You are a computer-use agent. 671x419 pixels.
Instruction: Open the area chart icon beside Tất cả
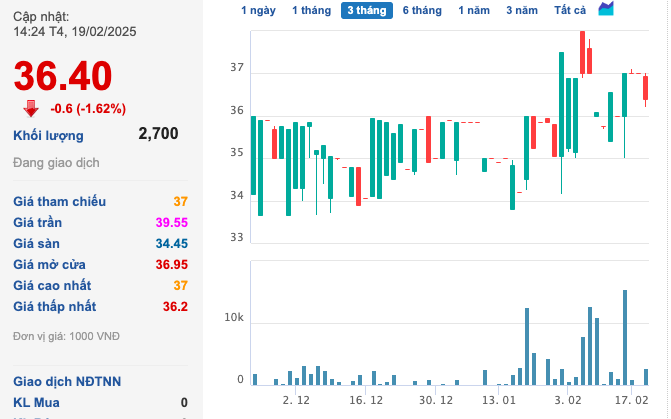pos(606,9)
